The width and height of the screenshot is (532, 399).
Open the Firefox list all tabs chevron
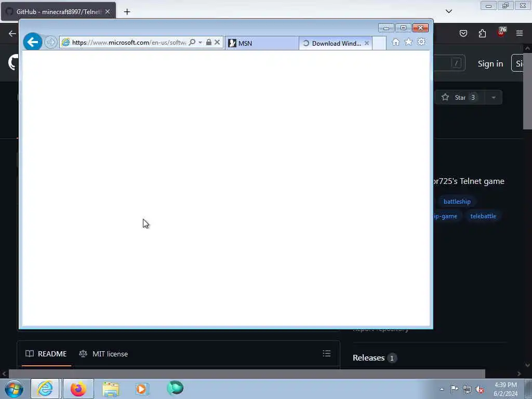[449, 11]
